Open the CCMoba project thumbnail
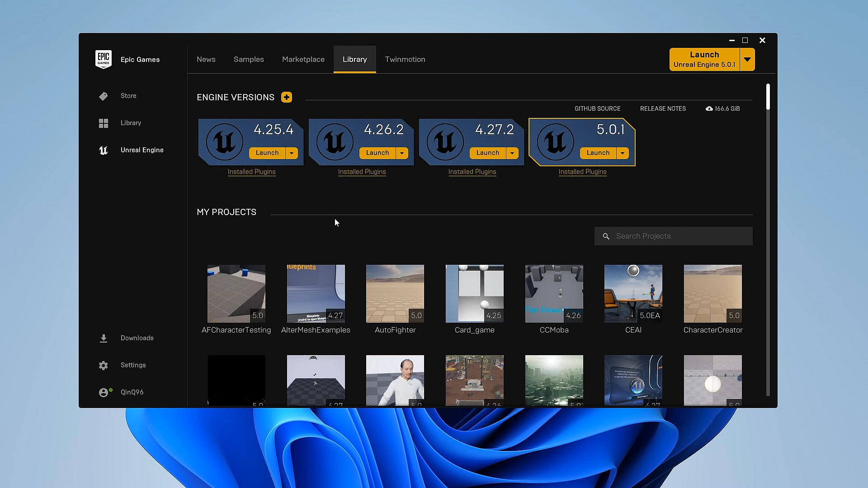Viewport: 868px width, 488px height. (554, 294)
